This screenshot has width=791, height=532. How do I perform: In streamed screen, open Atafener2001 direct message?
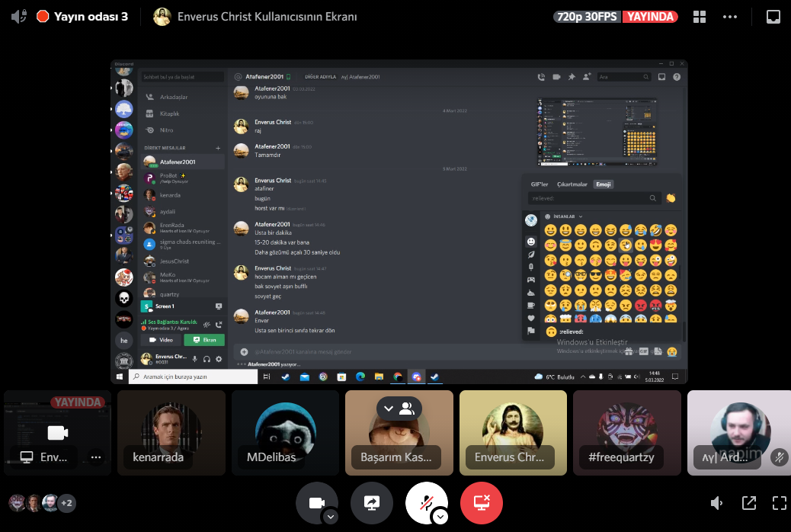point(183,162)
